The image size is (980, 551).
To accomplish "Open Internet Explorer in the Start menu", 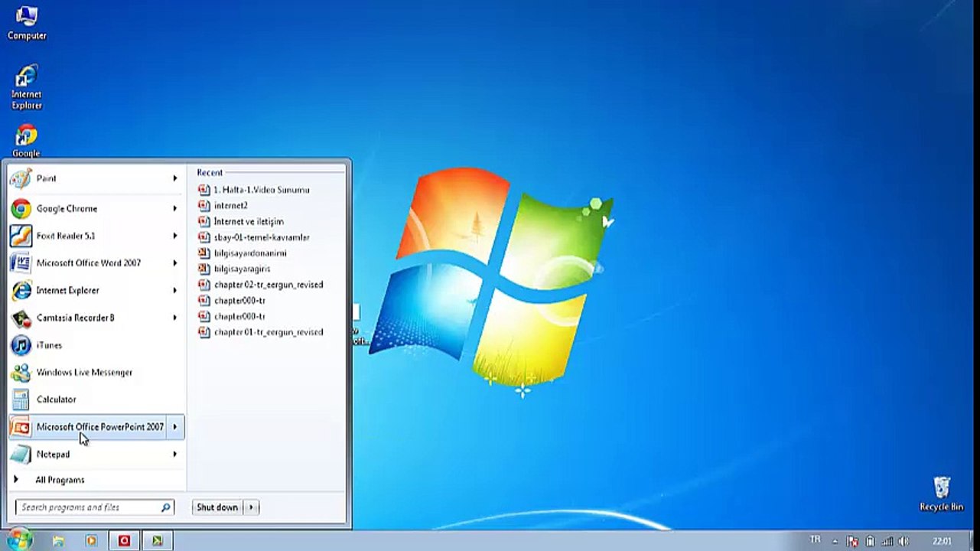I will [x=96, y=290].
